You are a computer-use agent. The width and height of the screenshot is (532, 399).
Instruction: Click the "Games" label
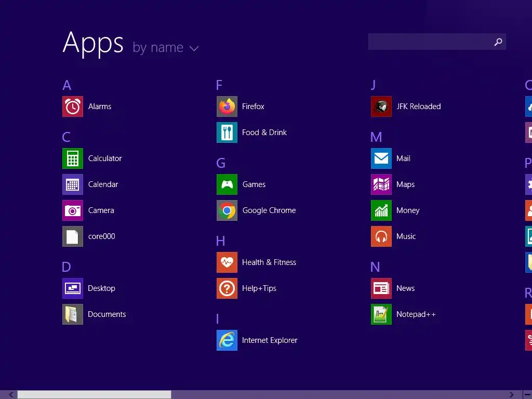pos(254,184)
